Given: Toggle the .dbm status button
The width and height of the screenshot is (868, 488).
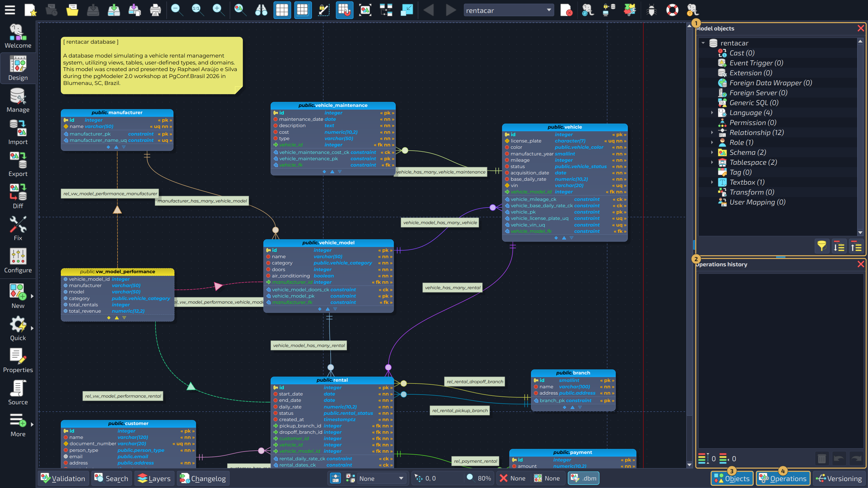Looking at the screenshot, I should pyautogui.click(x=583, y=478).
